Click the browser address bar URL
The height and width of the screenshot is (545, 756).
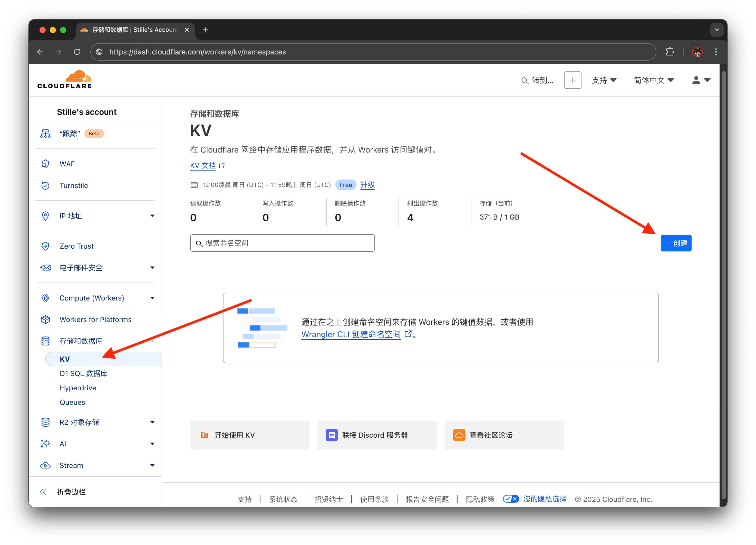coord(197,52)
